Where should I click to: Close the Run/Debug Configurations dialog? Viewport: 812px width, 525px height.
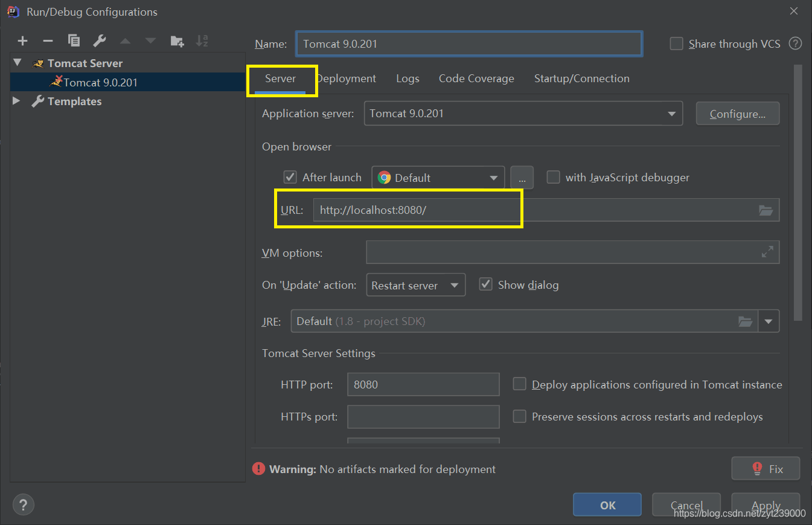tap(794, 11)
